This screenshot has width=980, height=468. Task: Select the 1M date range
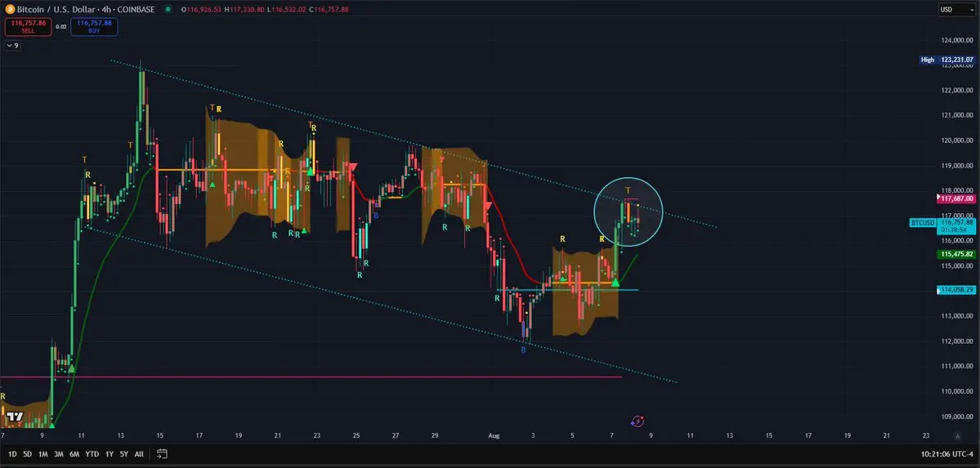[x=43, y=454]
